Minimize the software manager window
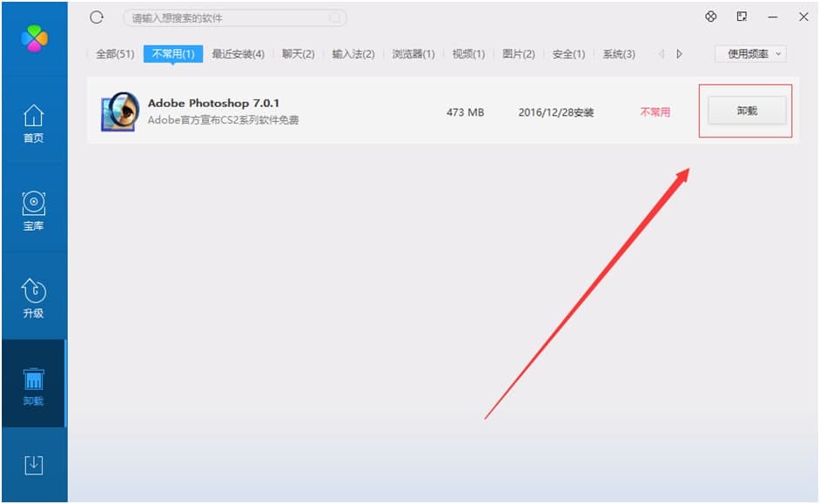 772,17
